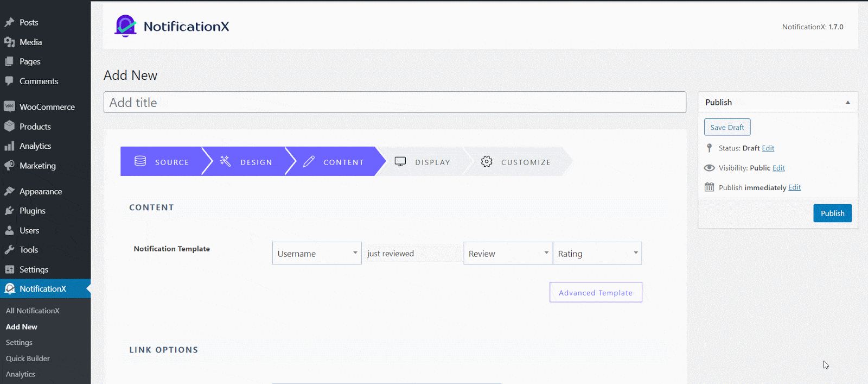Open NotificationX Analytics submenu item
Screen dimensions: 868x384
21,374
